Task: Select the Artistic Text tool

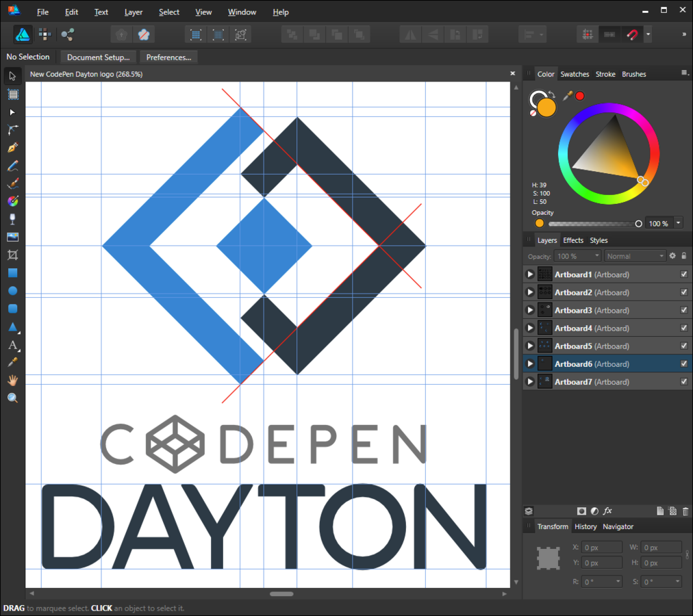Action: coord(13,345)
